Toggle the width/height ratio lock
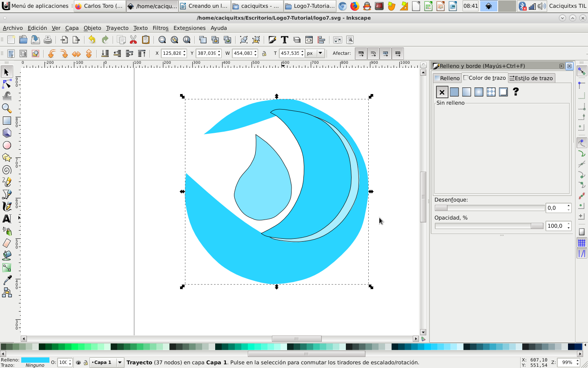The image size is (588, 368). 264,54
